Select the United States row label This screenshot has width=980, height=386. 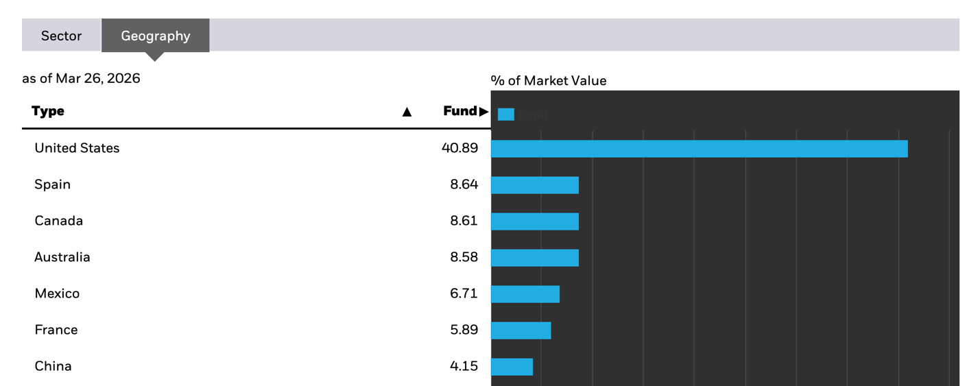click(x=77, y=148)
